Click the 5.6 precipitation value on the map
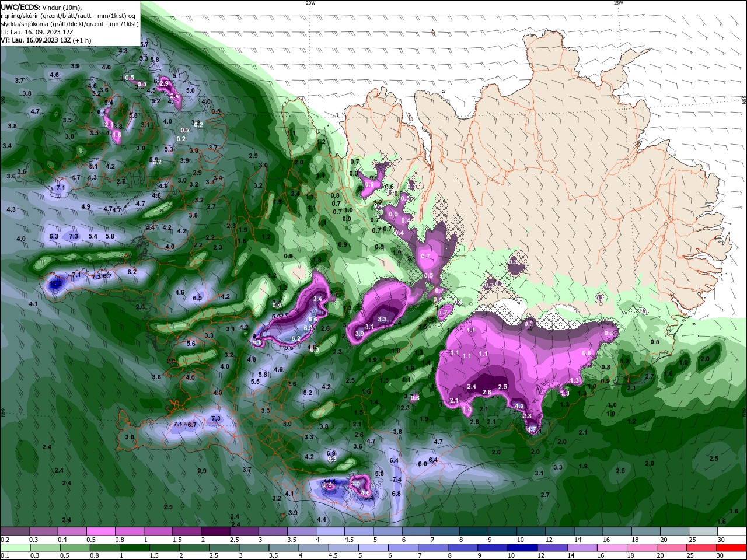This screenshot has height=560, width=747. (x=191, y=344)
